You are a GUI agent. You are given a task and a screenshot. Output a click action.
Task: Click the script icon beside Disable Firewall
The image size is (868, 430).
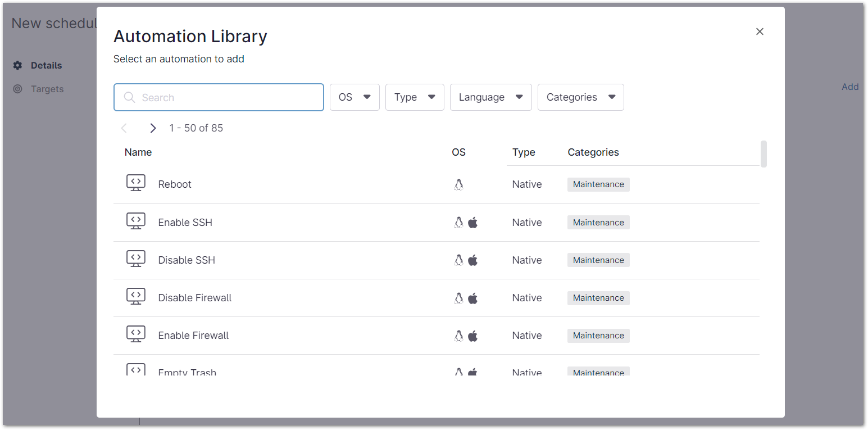click(x=135, y=297)
